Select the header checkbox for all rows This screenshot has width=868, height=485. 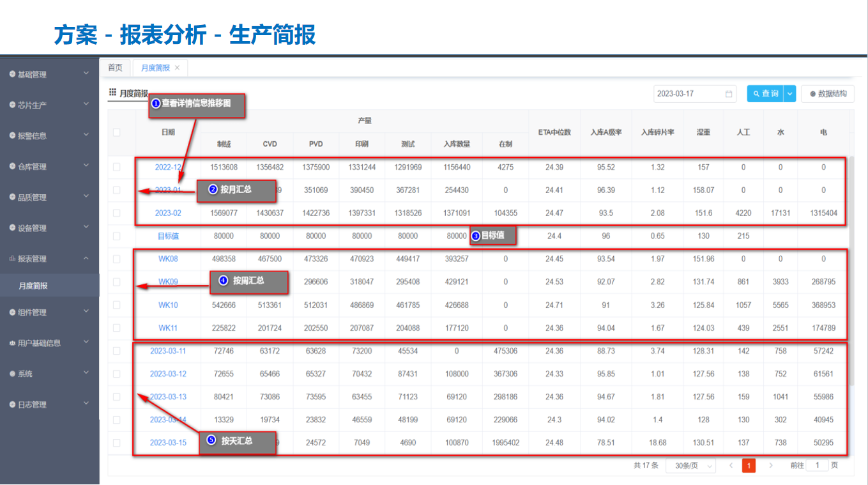point(116,133)
